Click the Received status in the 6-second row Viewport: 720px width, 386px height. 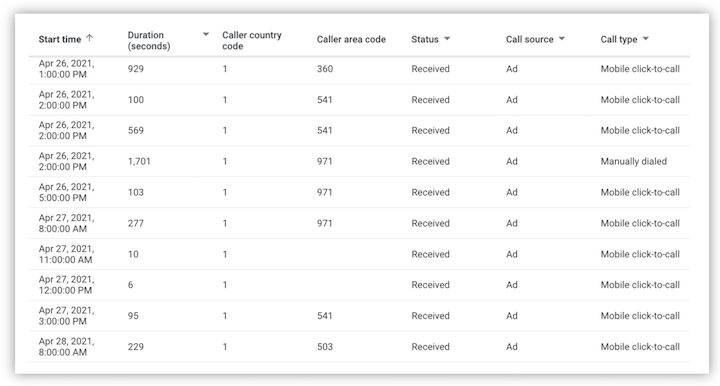click(x=430, y=285)
